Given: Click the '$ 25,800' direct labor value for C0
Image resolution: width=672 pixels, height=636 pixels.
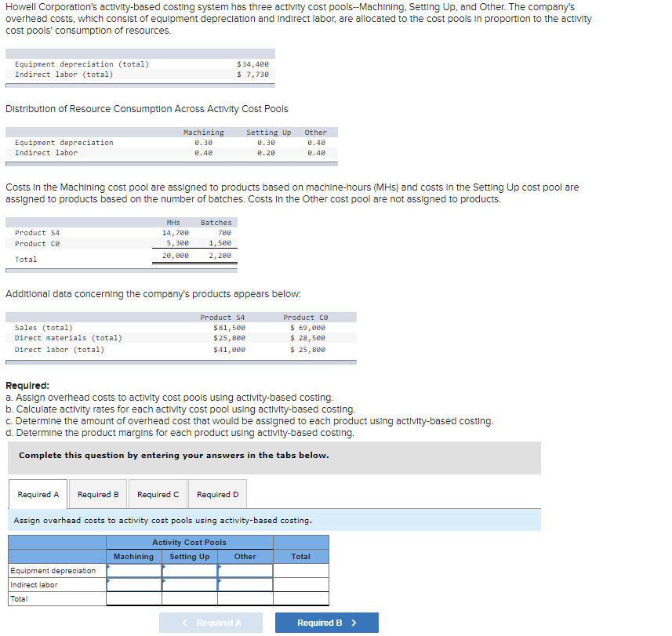Looking at the screenshot, I should tap(307, 350).
